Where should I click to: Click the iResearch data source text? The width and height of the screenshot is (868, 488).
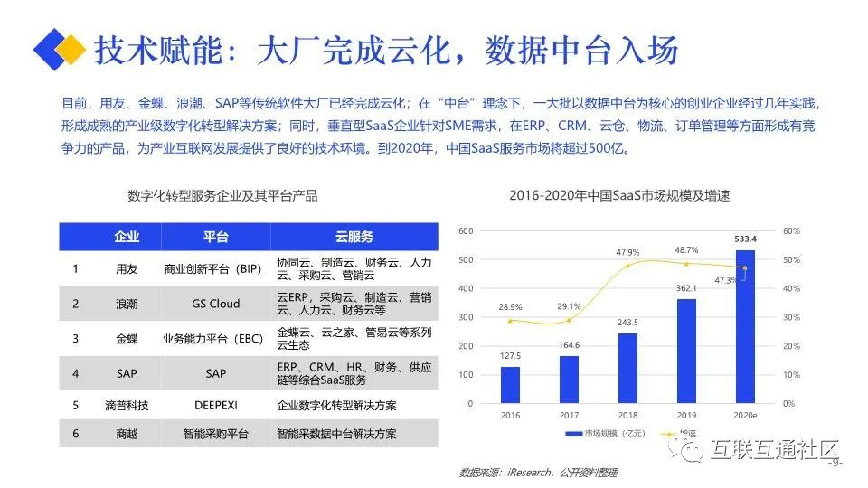tap(529, 473)
